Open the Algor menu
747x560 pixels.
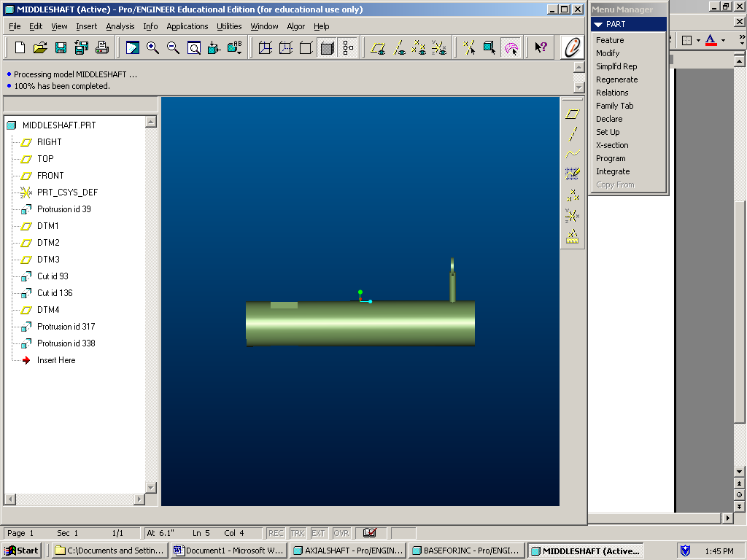[296, 26]
